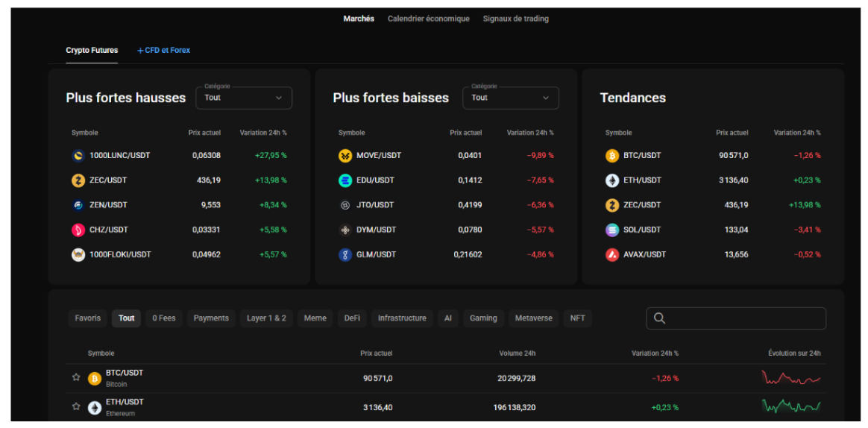Switch to Calendrier économique tab
The width and height of the screenshot is (868, 428).
[429, 19]
